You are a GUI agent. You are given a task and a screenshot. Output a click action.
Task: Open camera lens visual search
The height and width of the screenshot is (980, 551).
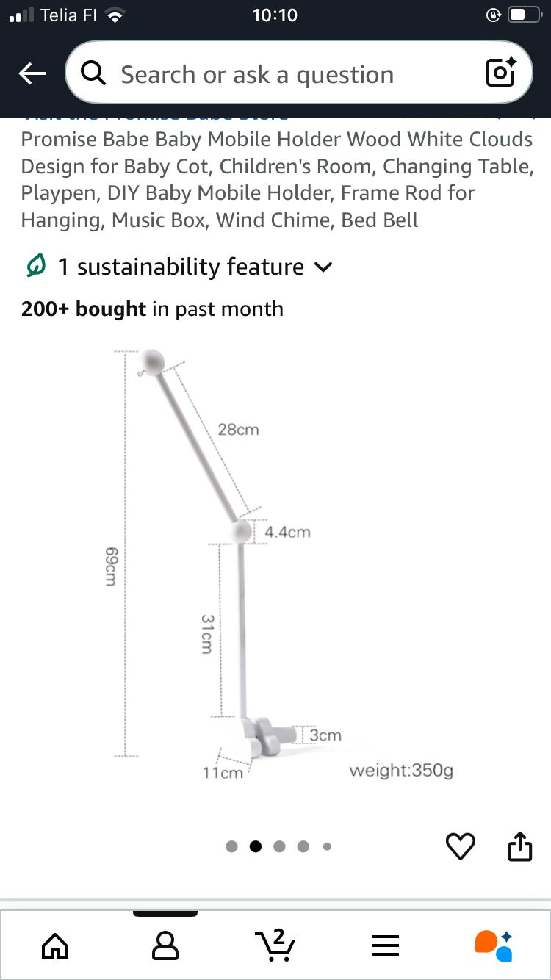pyautogui.click(x=501, y=73)
